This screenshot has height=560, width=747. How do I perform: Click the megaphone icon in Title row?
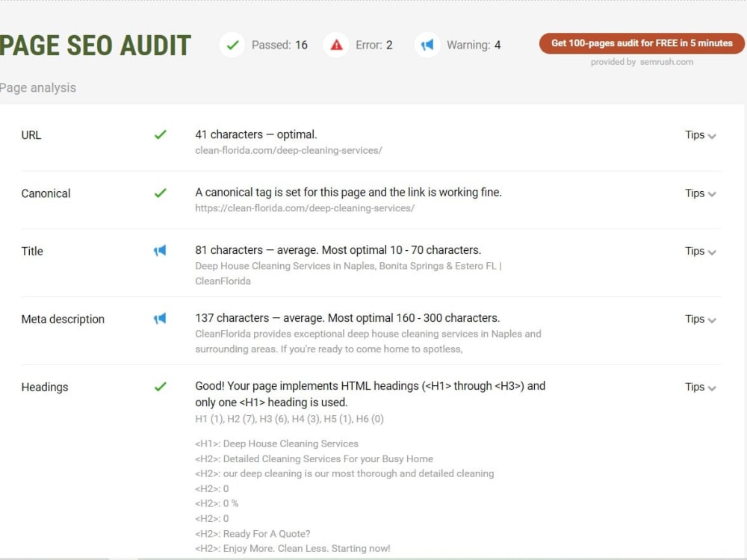[160, 250]
